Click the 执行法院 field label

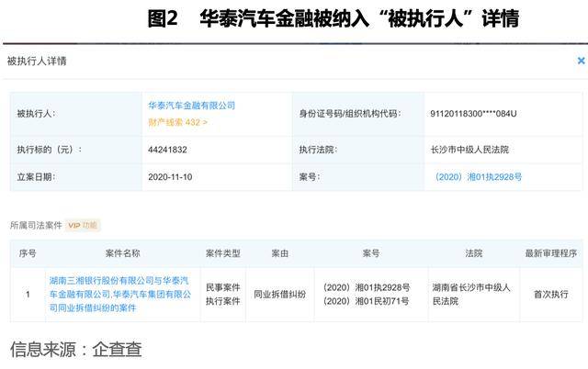(x=318, y=150)
